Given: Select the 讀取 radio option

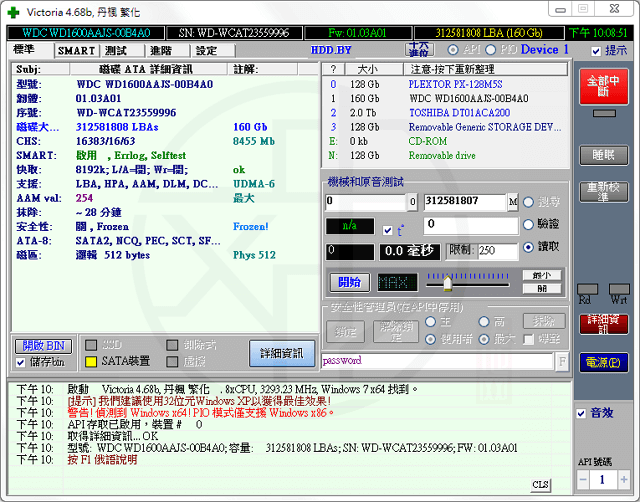Looking at the screenshot, I should click(529, 247).
